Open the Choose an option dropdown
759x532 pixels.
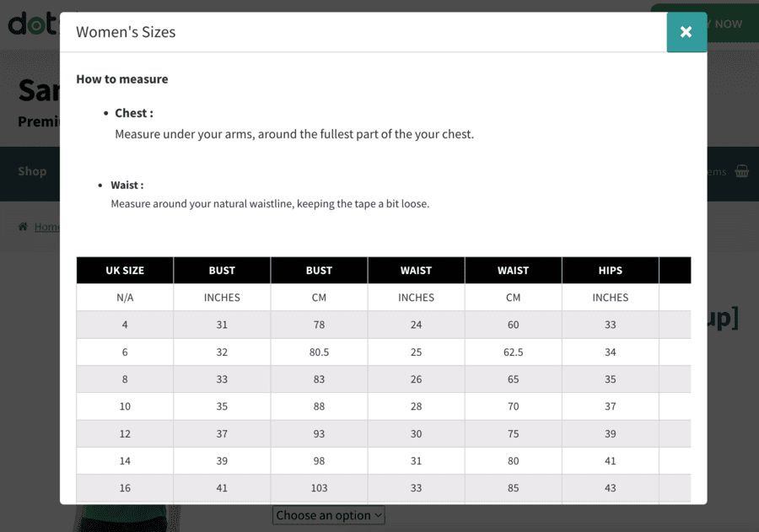[329, 515]
